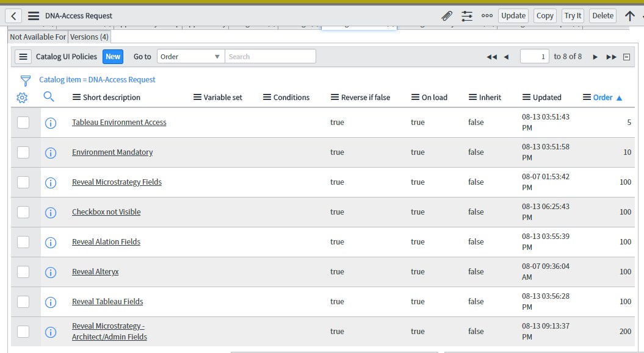644x353 pixels.
Task: Select the Checkbox not Visible row checkbox
Action: pyautogui.click(x=23, y=212)
